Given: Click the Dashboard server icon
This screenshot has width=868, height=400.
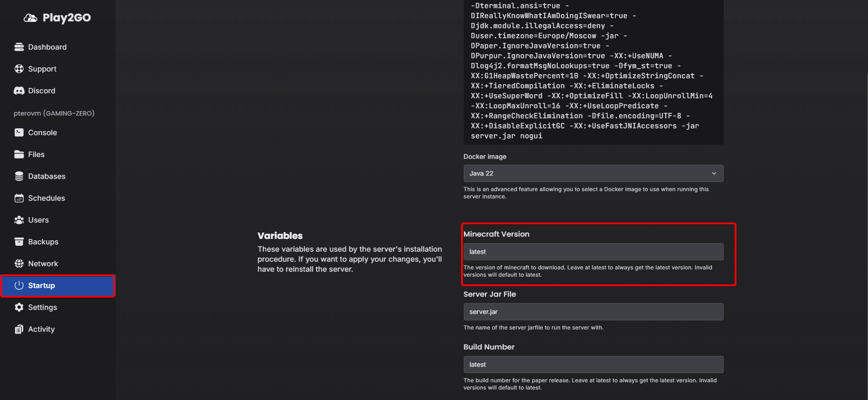Looking at the screenshot, I should [x=19, y=47].
